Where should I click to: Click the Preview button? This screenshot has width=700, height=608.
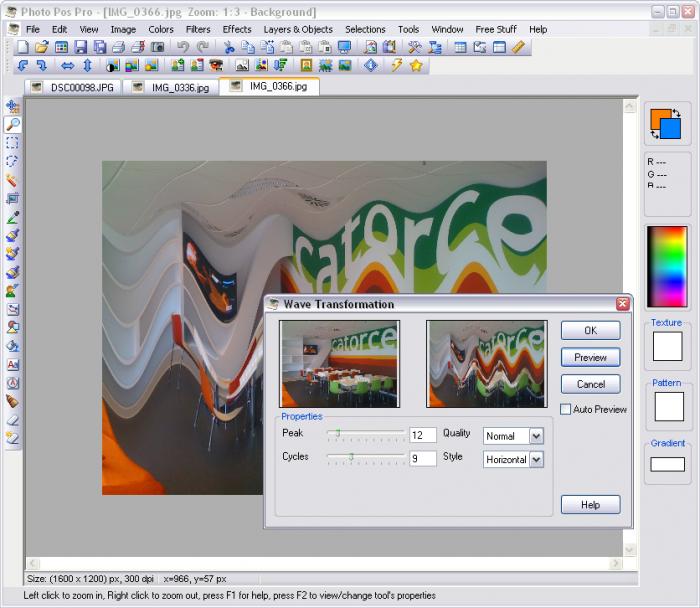tap(590, 357)
